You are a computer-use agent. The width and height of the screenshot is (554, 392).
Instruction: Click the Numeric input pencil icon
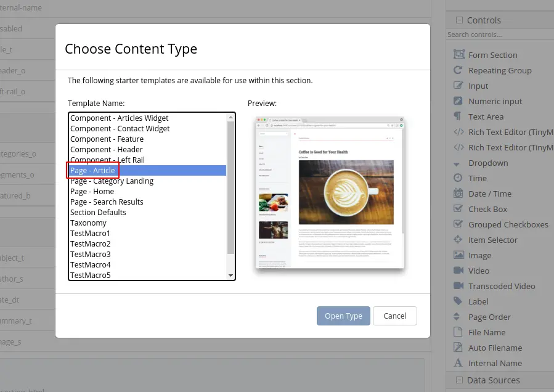point(458,101)
